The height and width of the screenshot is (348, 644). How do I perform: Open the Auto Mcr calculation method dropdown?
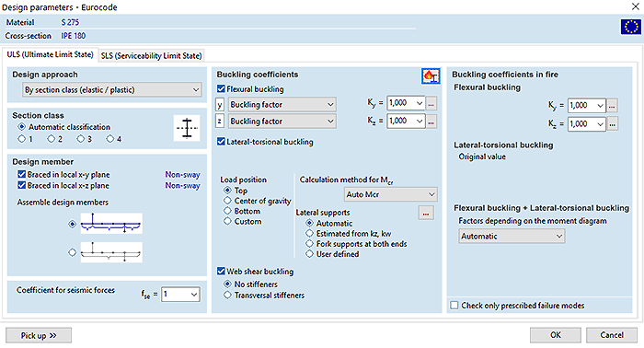pos(391,194)
